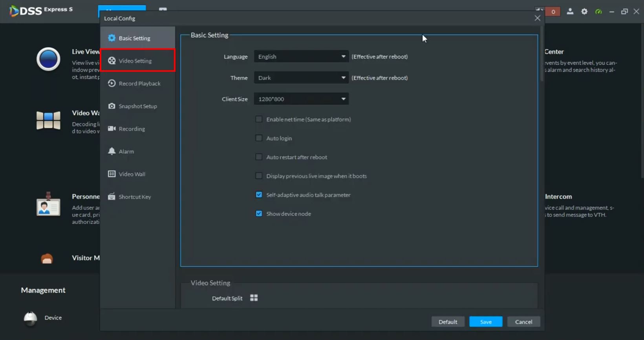Open the Video Wall module icon
This screenshot has height=340, width=644.
point(48,120)
